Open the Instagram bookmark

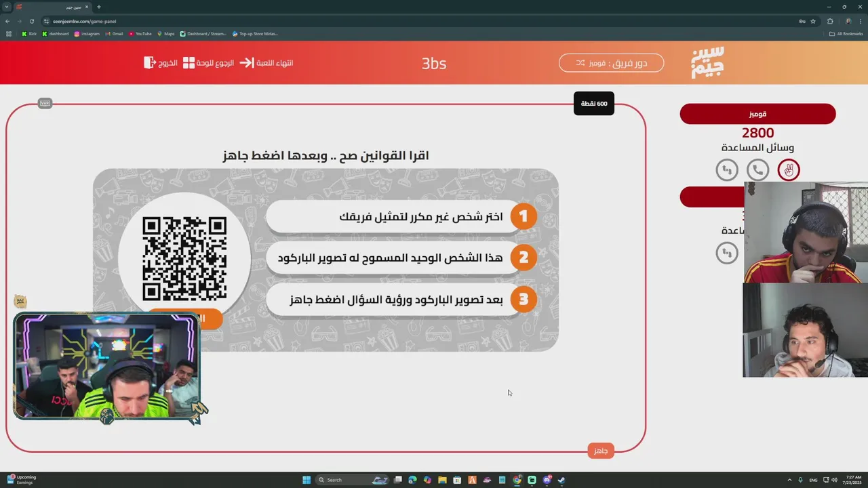click(x=87, y=33)
